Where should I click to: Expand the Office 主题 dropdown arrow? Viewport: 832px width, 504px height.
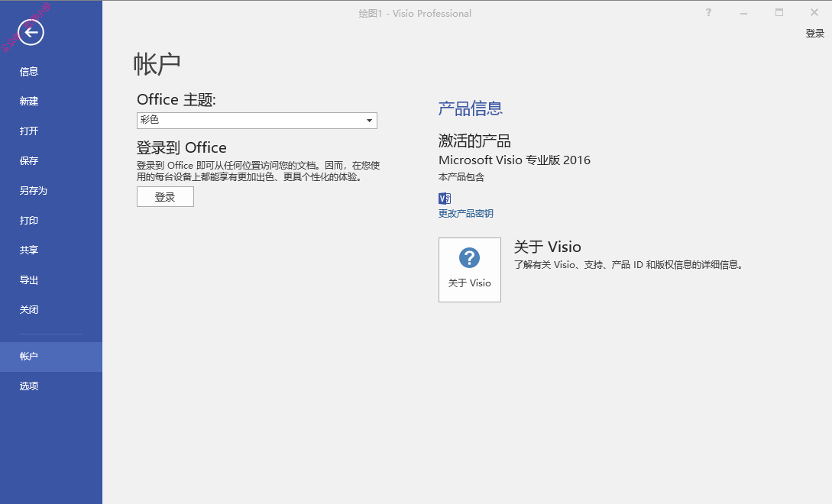click(369, 121)
